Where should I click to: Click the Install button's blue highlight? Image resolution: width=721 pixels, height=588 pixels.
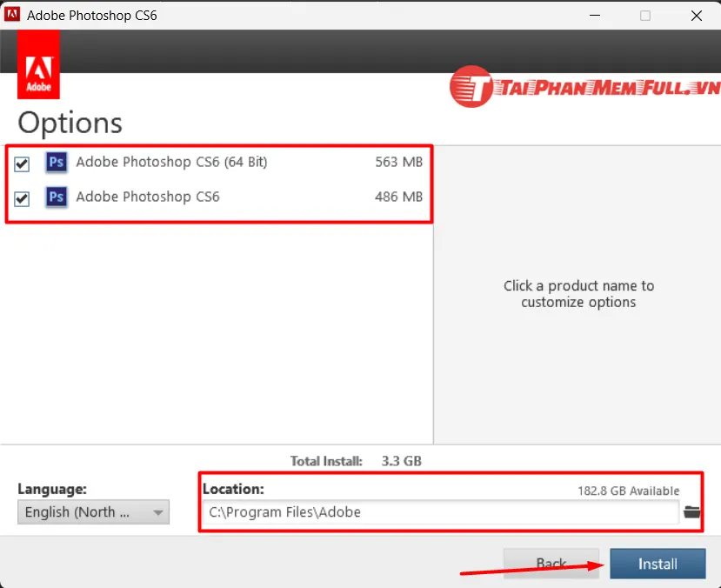tap(658, 564)
